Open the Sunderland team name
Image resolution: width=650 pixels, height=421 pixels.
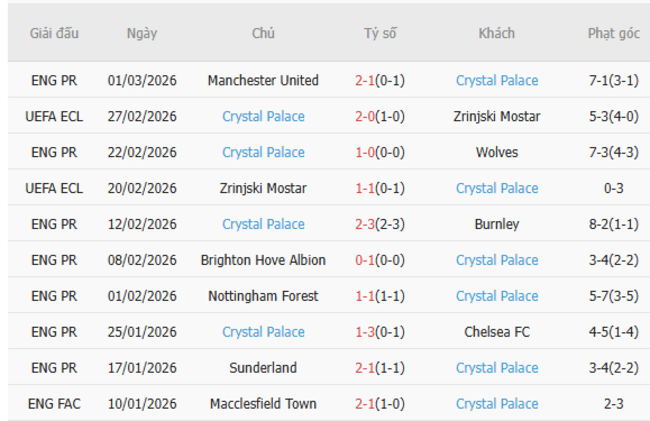pyautogui.click(x=263, y=369)
